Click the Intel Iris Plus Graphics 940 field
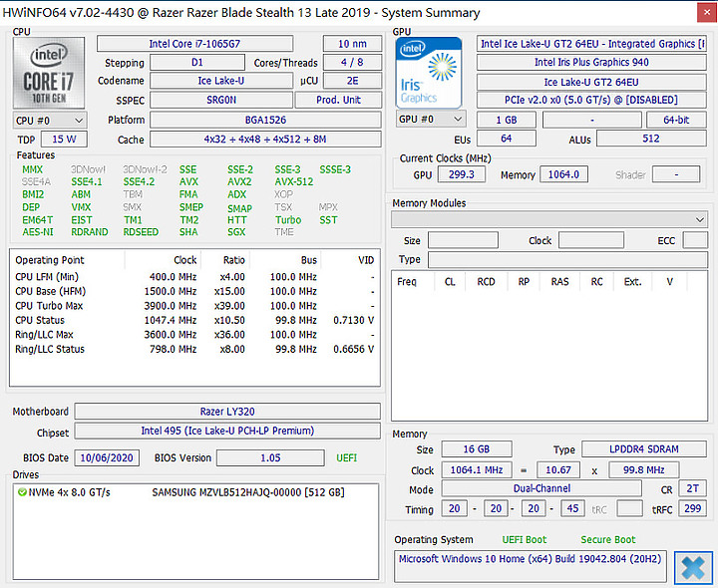 click(x=591, y=62)
